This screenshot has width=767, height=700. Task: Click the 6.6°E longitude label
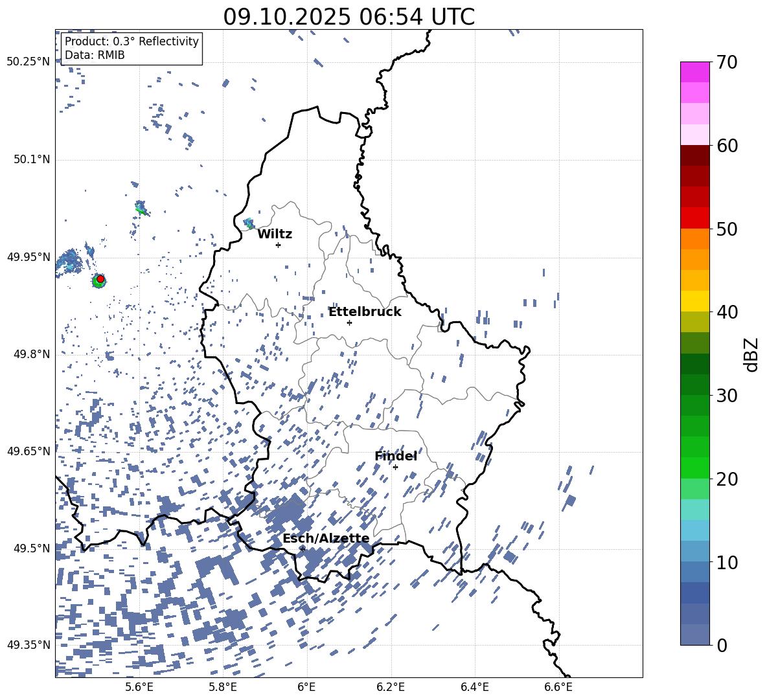pos(558,687)
